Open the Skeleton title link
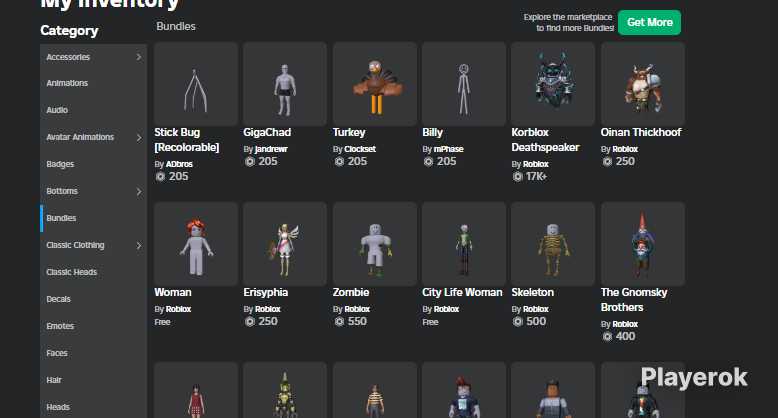Screen dimensions: 778x418 click(x=532, y=292)
